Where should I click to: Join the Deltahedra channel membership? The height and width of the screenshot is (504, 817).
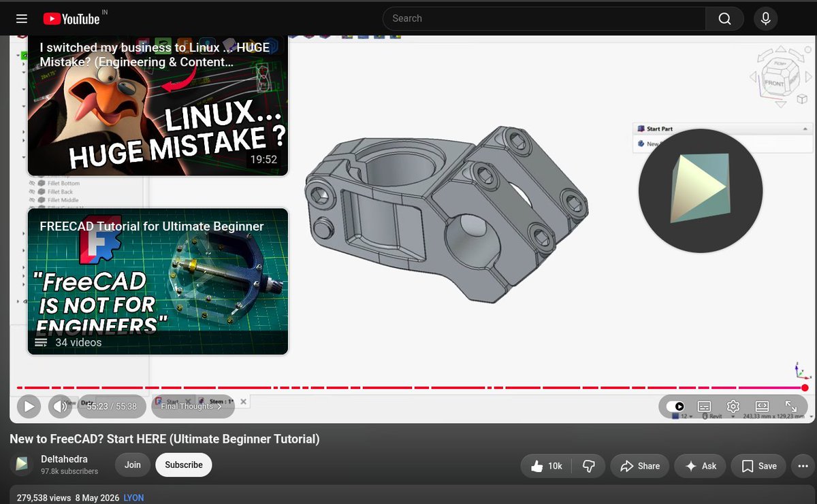[133, 465]
